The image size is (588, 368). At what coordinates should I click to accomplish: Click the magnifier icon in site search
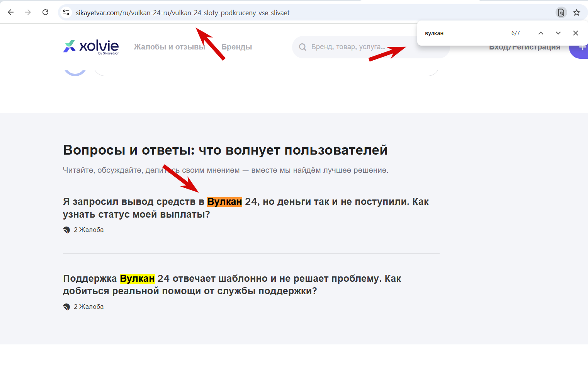click(x=302, y=47)
